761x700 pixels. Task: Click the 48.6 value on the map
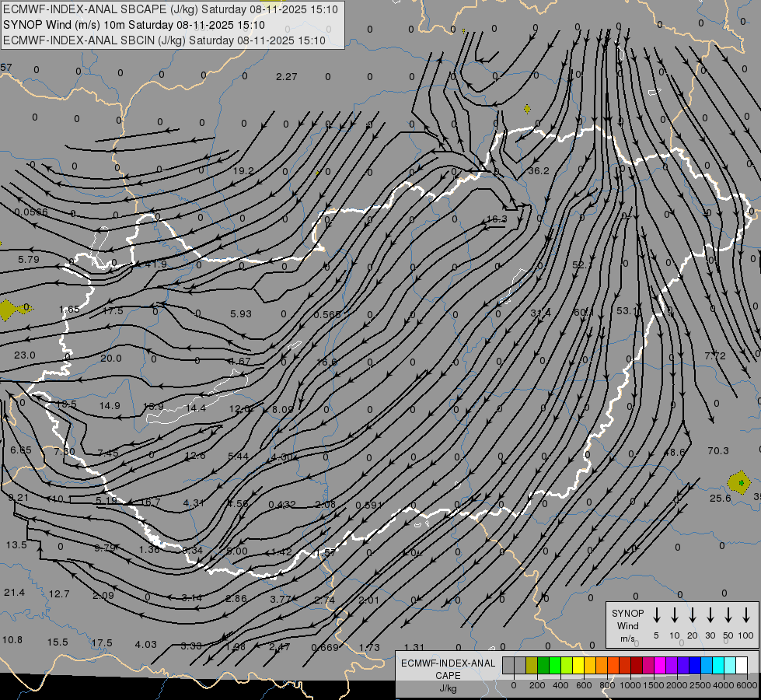click(x=674, y=452)
